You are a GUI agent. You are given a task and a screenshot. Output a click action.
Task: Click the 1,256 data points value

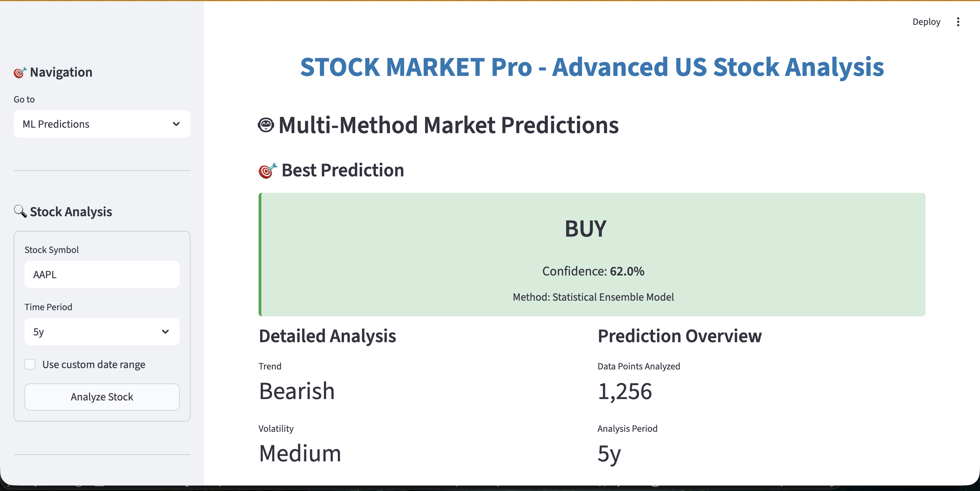(625, 391)
